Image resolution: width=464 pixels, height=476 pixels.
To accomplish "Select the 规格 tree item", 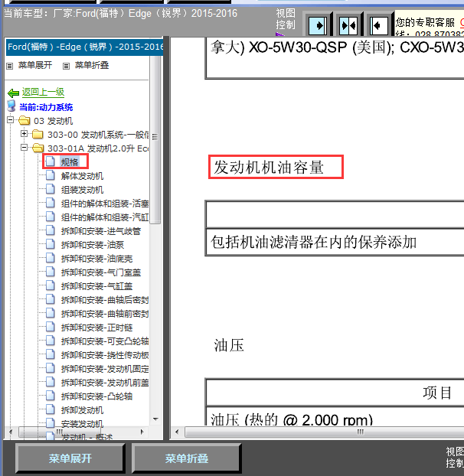I will [x=70, y=161].
